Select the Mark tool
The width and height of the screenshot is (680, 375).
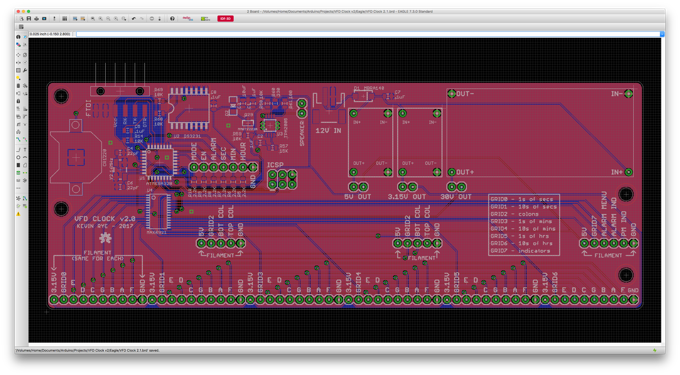coord(25,44)
